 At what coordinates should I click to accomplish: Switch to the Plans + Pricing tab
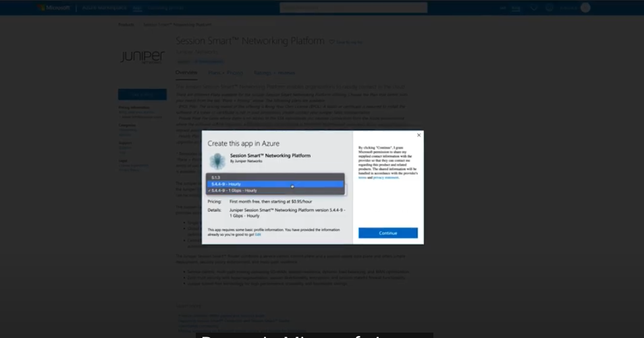tap(225, 73)
